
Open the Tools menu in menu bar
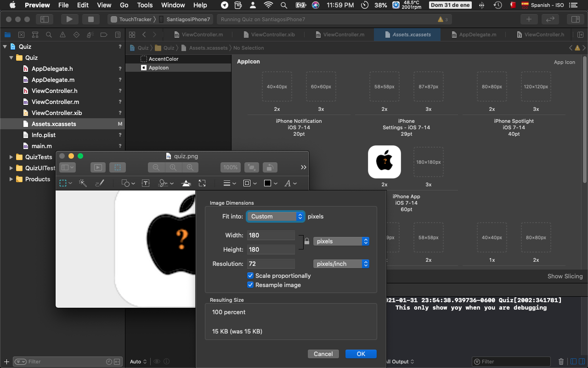click(145, 5)
